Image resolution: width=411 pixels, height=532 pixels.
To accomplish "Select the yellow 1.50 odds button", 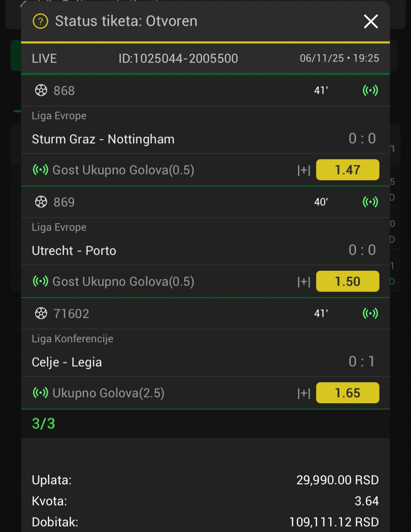I will [x=347, y=281].
